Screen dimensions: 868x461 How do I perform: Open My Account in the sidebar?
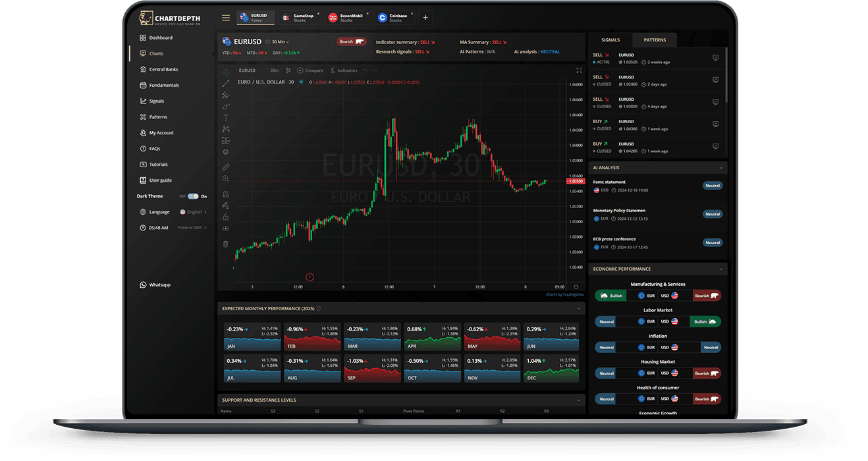tap(157, 133)
